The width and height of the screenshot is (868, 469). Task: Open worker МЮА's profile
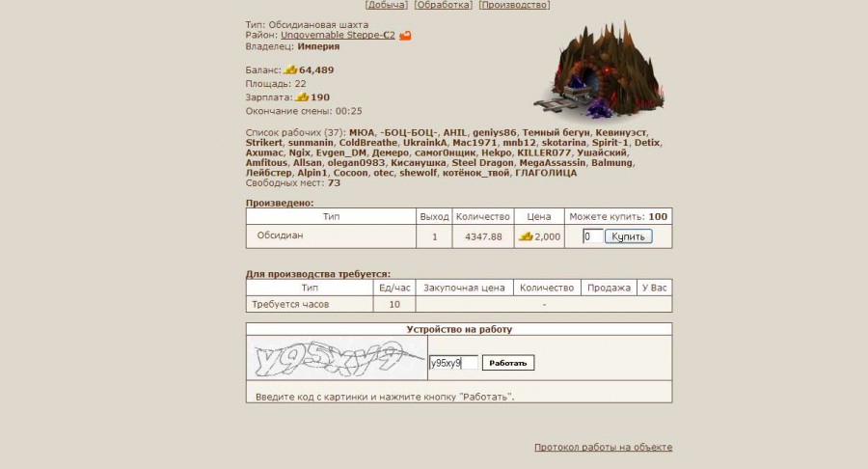[x=362, y=132]
